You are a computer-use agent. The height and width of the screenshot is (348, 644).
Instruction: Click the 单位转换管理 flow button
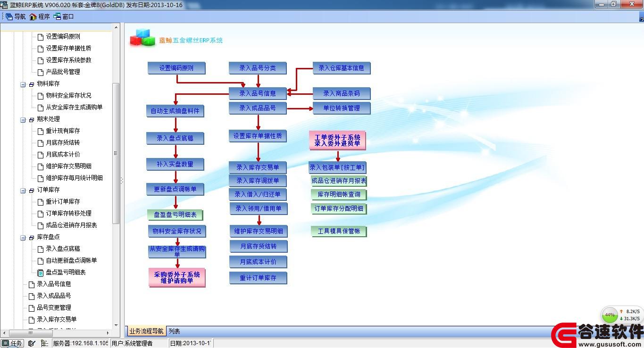342,108
